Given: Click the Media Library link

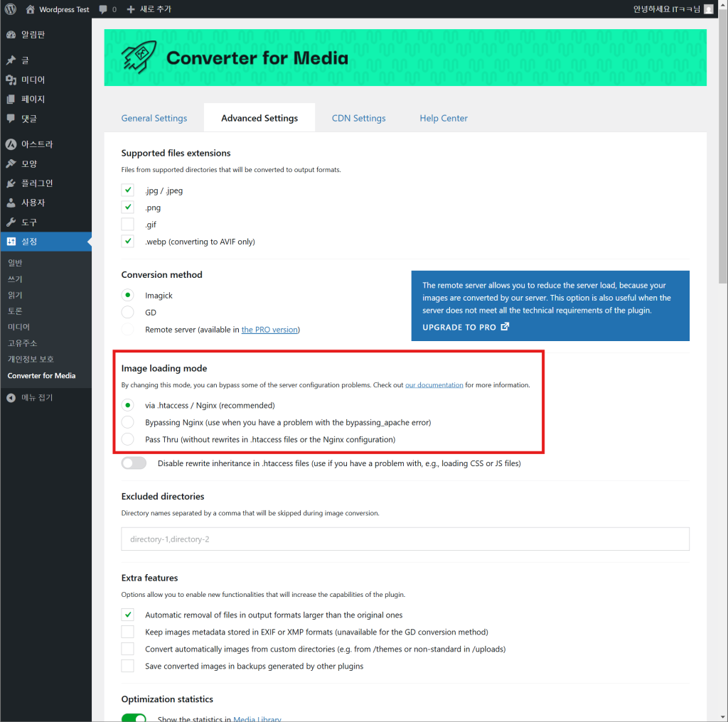Looking at the screenshot, I should point(257,718).
